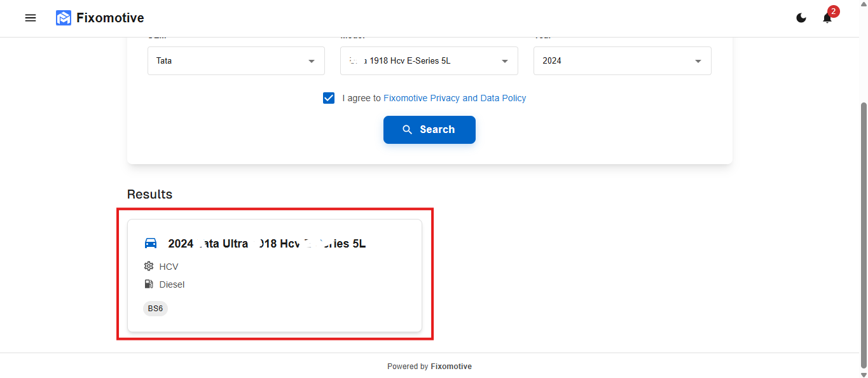Open the Tata OEM dropdown
Screen dimensions: 868x378
[x=235, y=60]
